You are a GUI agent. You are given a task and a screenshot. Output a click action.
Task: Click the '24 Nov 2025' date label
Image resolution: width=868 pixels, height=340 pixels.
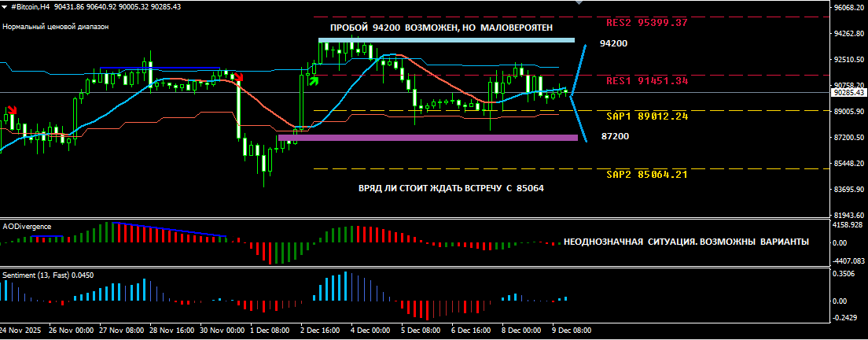(20, 331)
